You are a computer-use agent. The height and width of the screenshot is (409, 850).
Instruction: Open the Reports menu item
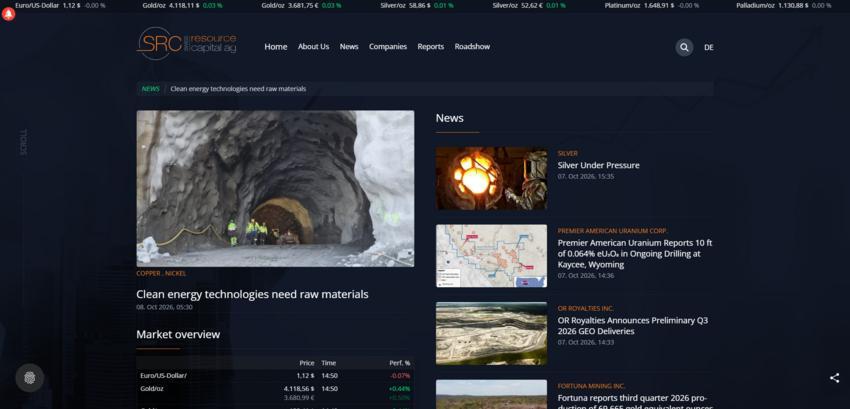[x=430, y=47]
